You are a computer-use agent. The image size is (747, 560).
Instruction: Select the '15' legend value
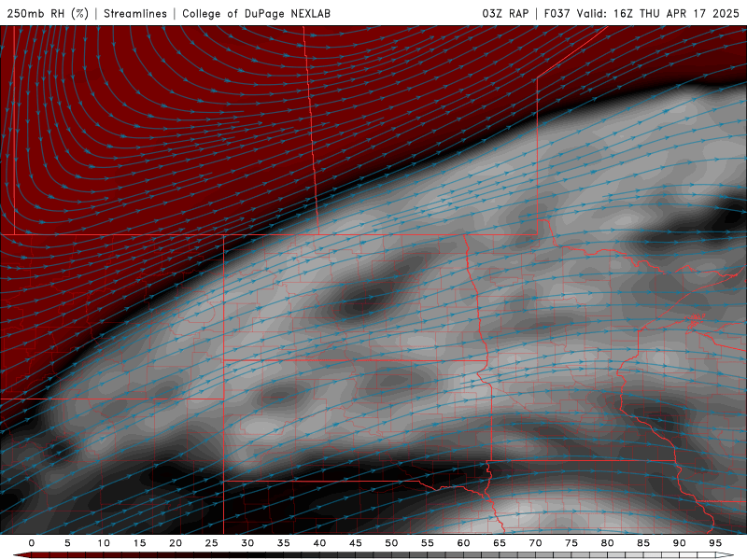tap(139, 543)
